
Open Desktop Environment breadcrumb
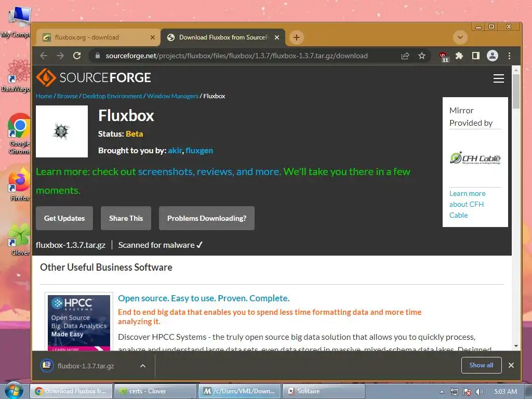point(112,96)
